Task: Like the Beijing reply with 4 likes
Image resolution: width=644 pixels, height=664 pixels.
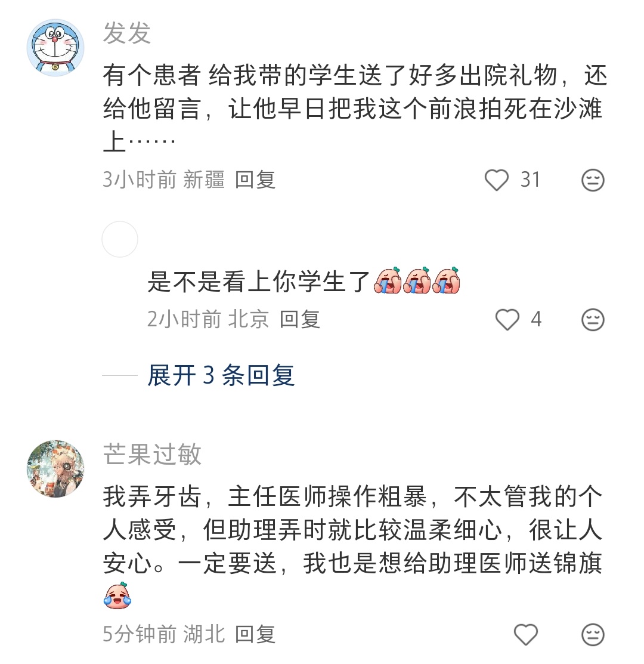Action: pos(507,319)
